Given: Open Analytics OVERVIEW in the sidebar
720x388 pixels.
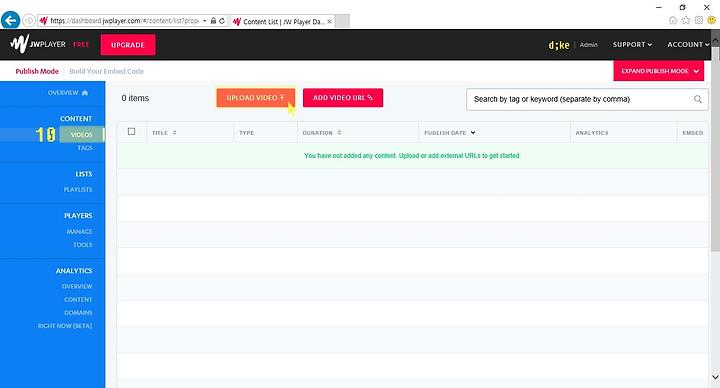Looking at the screenshot, I should click(x=77, y=286).
